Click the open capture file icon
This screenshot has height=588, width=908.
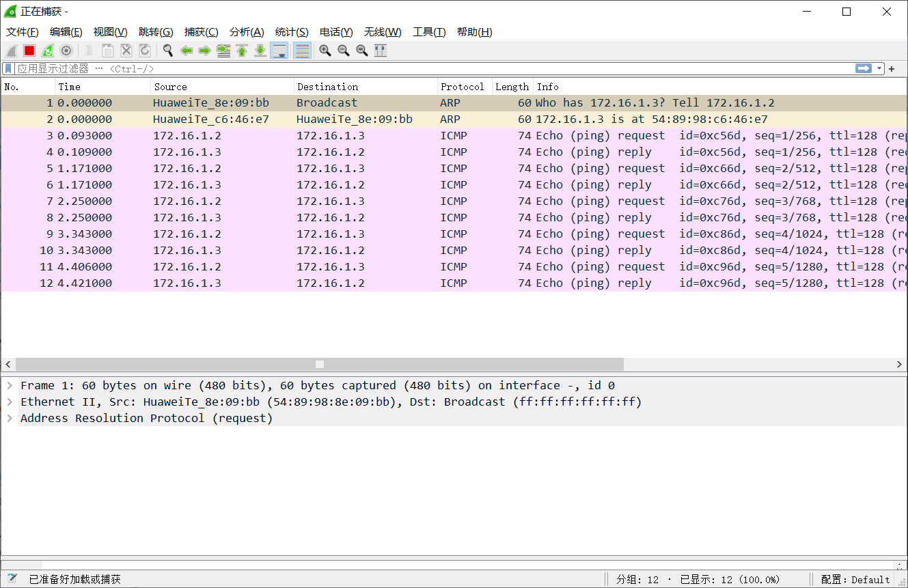(x=90, y=51)
